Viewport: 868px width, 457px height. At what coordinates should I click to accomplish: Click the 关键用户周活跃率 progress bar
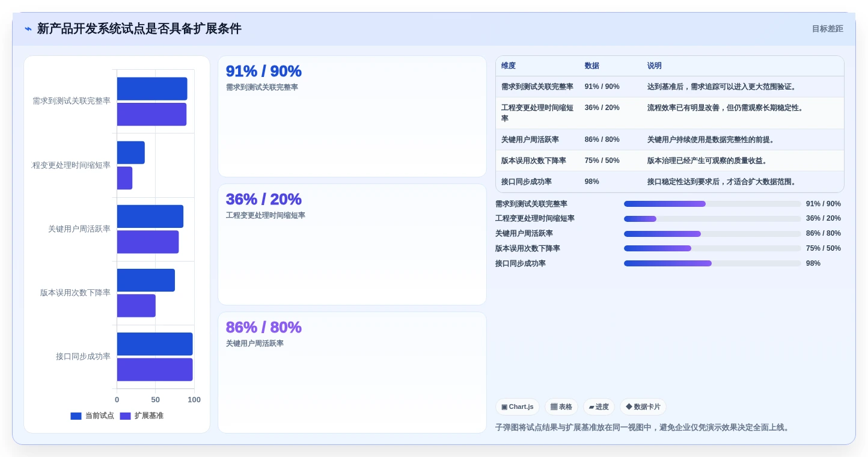[x=712, y=234]
